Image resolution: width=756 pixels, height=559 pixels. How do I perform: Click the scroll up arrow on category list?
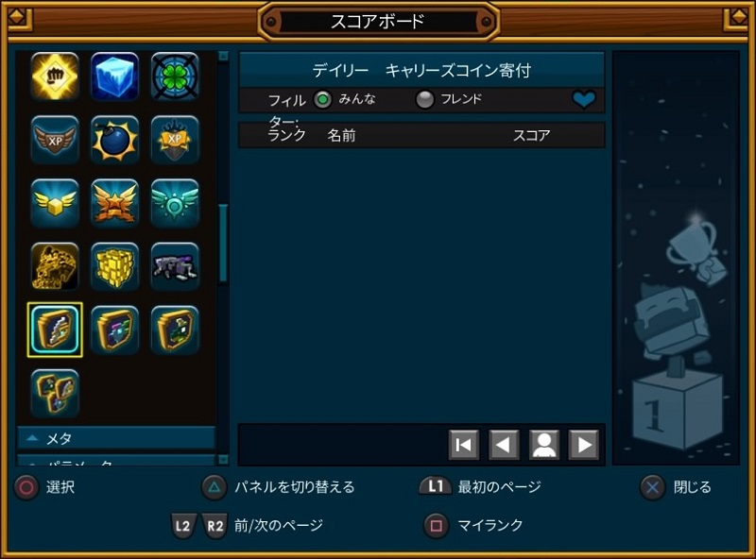(x=223, y=56)
